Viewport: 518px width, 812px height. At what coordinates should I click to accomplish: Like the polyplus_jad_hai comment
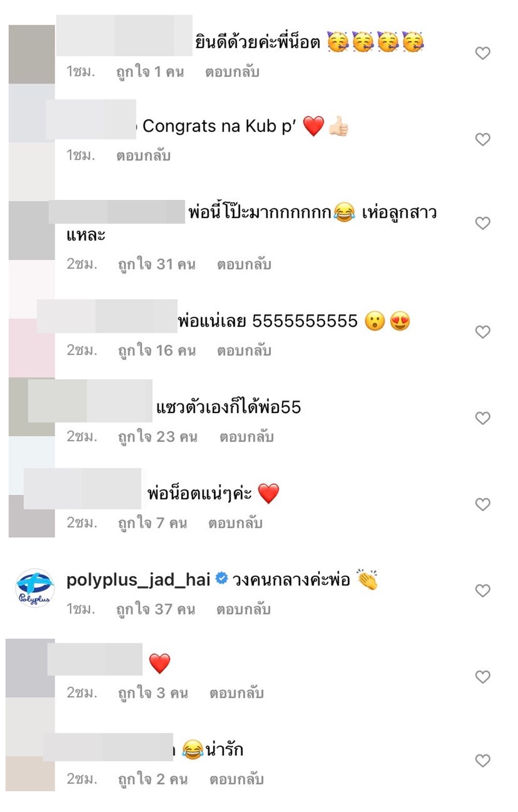click(x=482, y=590)
